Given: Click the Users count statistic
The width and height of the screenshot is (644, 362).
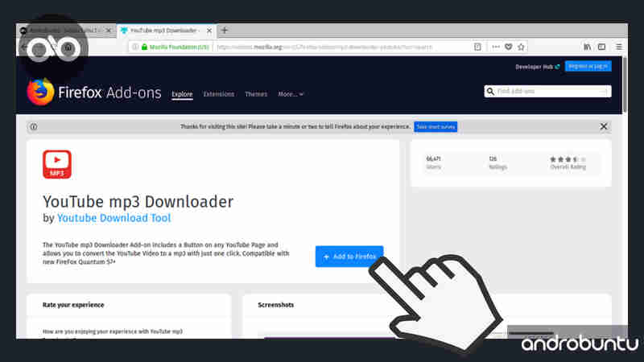Looking at the screenshot, I should (x=433, y=162).
